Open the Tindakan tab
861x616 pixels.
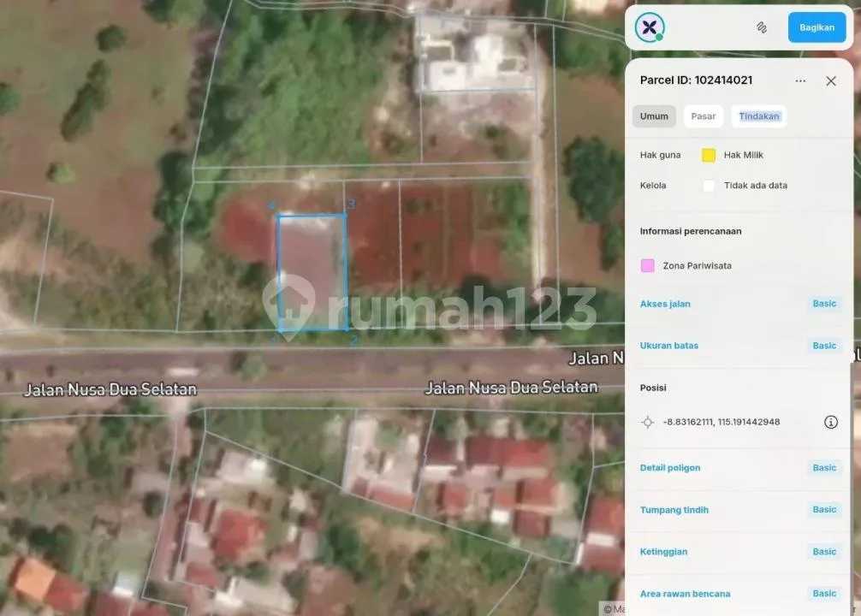click(x=759, y=116)
